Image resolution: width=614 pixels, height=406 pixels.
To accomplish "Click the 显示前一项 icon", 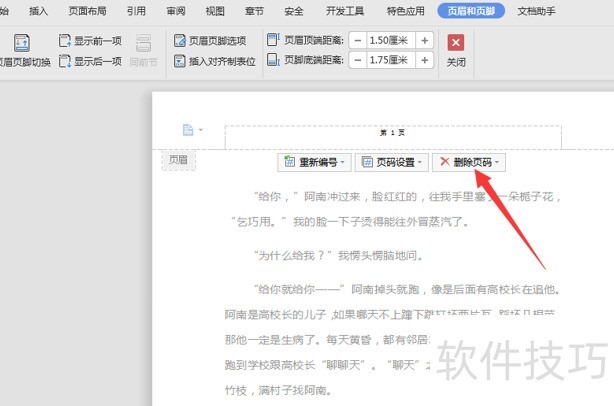I will 64,40.
